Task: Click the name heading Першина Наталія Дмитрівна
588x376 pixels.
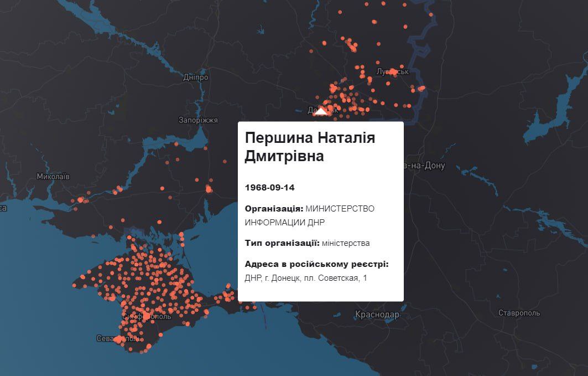Action: 310,147
